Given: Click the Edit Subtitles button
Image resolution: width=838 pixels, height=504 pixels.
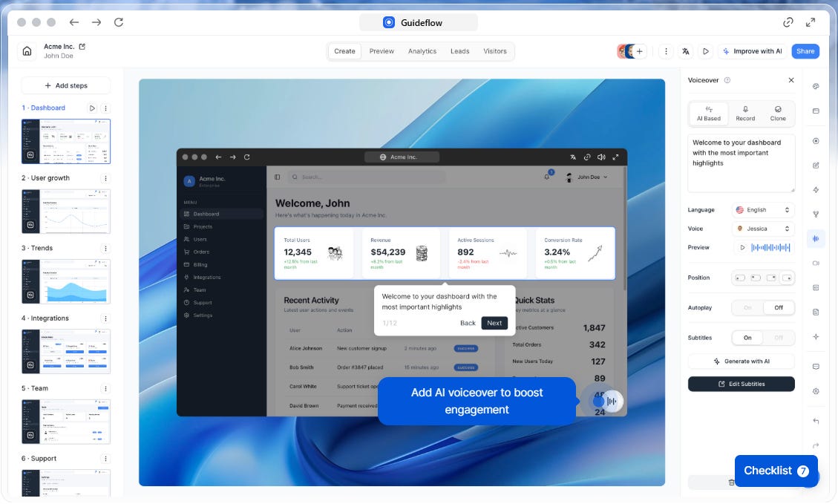Looking at the screenshot, I should coord(742,384).
